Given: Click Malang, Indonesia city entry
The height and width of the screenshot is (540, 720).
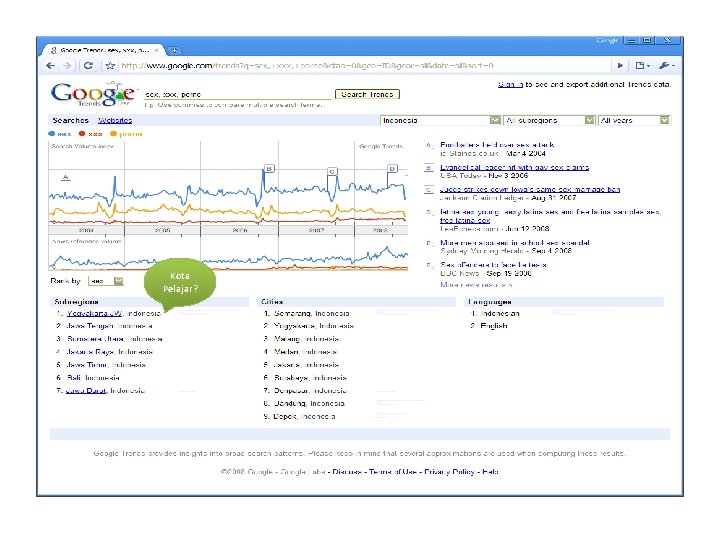Looking at the screenshot, I should point(306,339).
